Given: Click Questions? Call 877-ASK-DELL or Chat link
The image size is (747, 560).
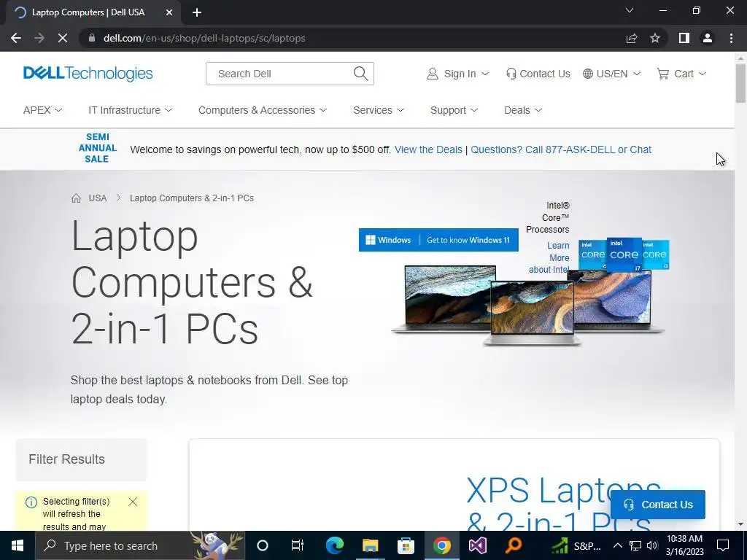Looking at the screenshot, I should coord(561,149).
